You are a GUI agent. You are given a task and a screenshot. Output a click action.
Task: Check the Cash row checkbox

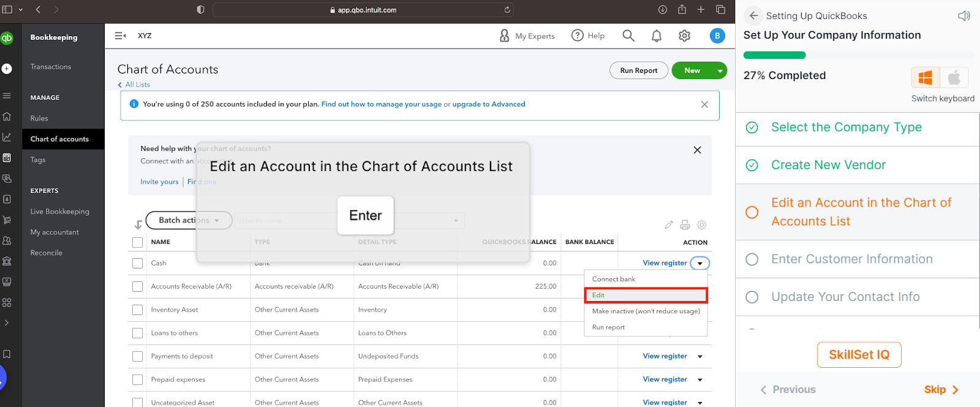click(x=138, y=264)
